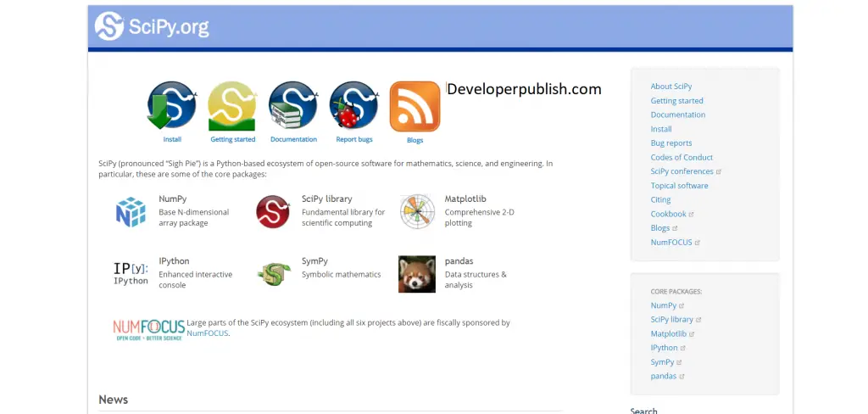The width and height of the screenshot is (868, 414).
Task: Open the Documentation books icon
Action: coord(292,105)
